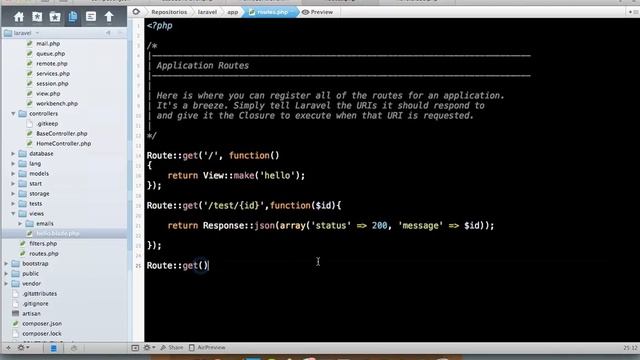
Task: Open composer.lock in file list
Action: [42, 333]
